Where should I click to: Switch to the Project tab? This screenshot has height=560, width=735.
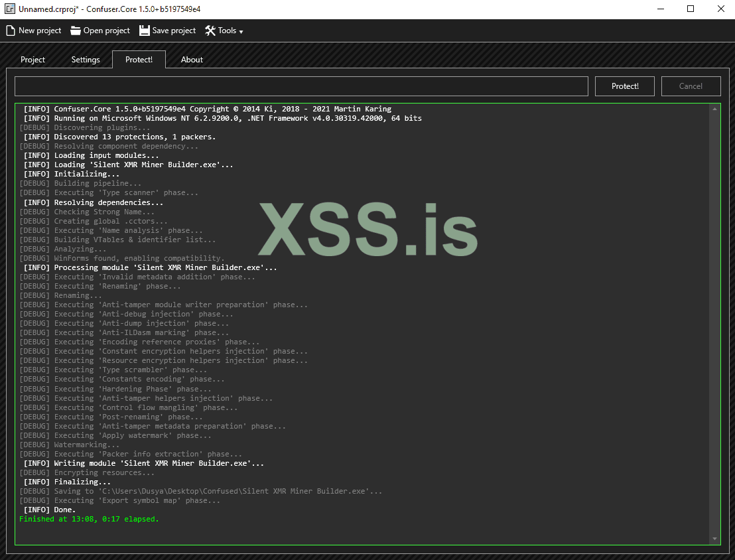33,60
